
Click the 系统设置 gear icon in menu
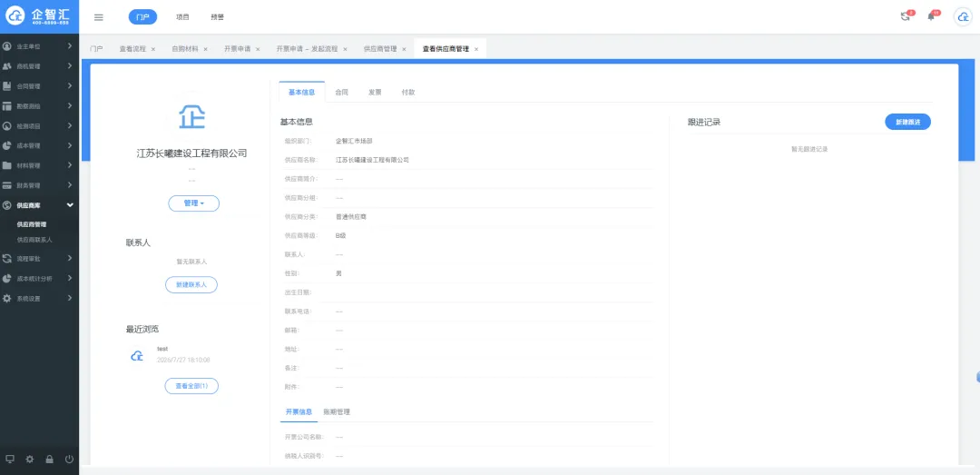point(7,299)
